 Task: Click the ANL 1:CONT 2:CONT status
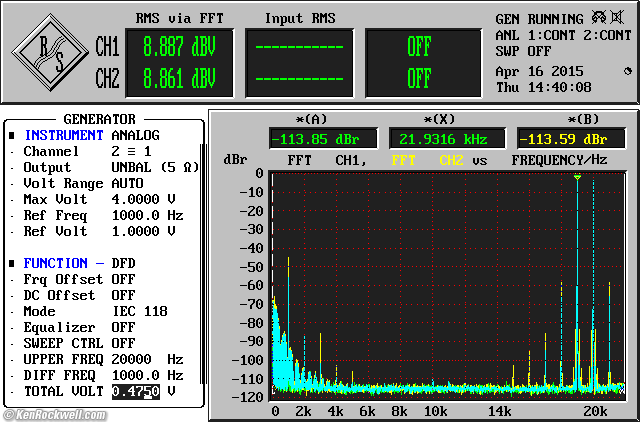(x=563, y=36)
